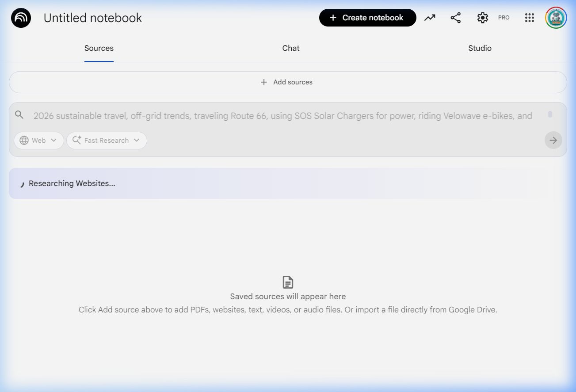576x392 pixels.
Task: Focus the sustainable travel search query field
Action: [283, 116]
